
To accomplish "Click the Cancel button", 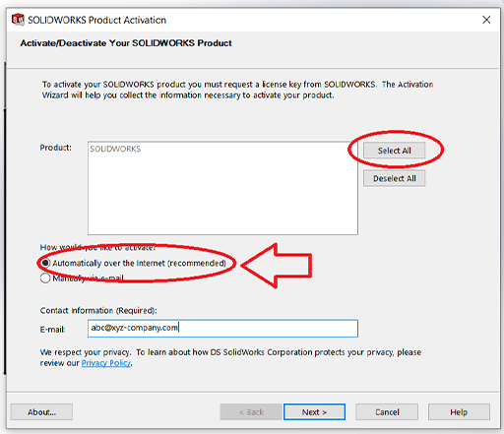I will tap(387, 412).
